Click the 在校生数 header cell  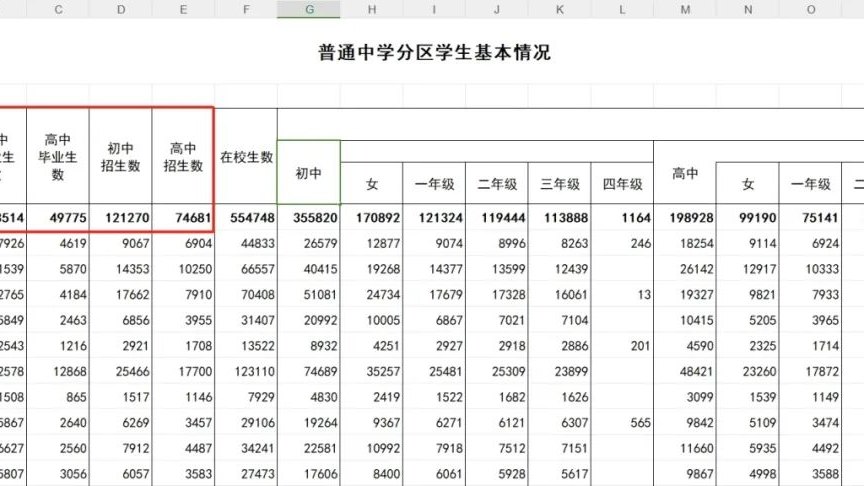coord(246,156)
